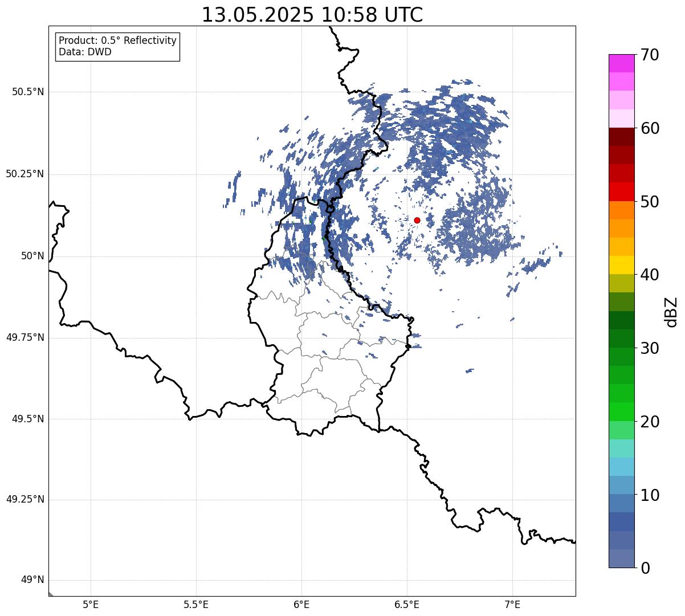Screen dimensions: 685x616
Task: Click the 6.5°E longitude label
Action: pos(407,605)
